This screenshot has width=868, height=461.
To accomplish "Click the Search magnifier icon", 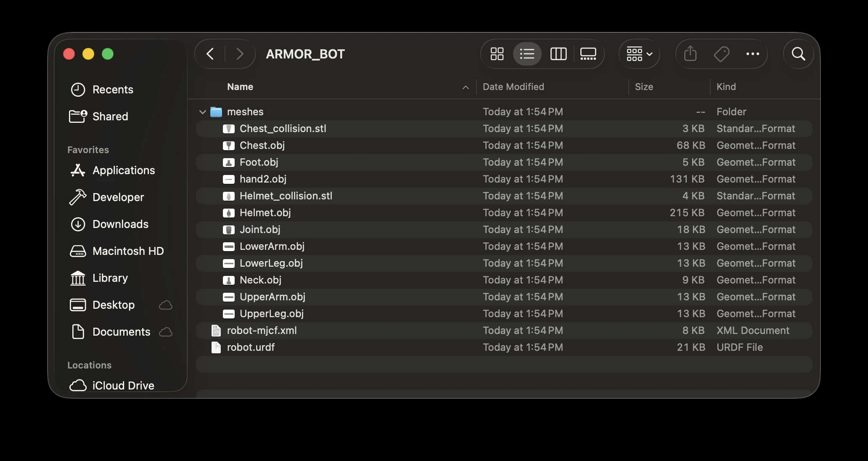I will point(798,54).
